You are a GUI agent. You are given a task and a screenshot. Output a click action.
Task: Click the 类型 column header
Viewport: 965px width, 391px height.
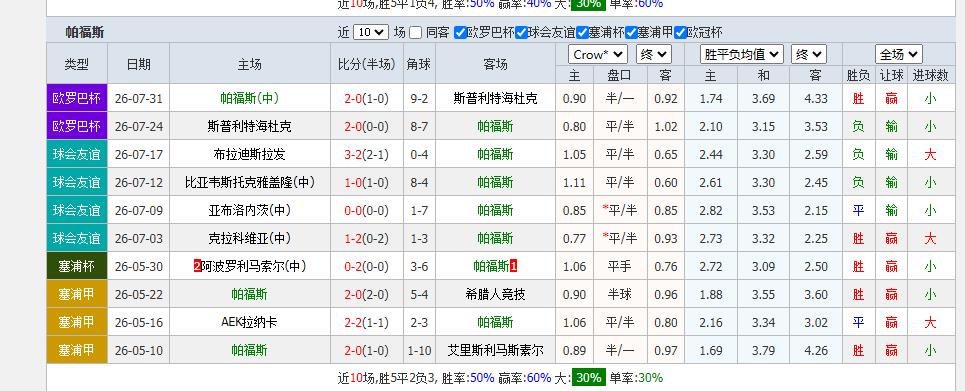pyautogui.click(x=77, y=64)
